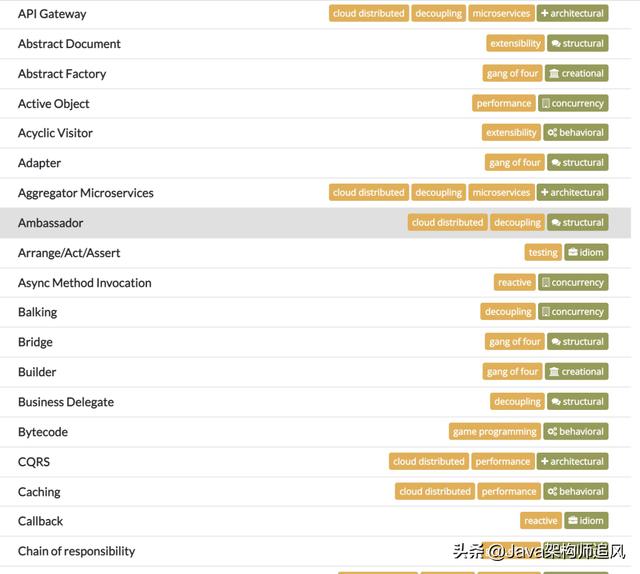Select the microservices tag on API Gateway row
The width and height of the screenshot is (640, 574).
click(x=501, y=13)
